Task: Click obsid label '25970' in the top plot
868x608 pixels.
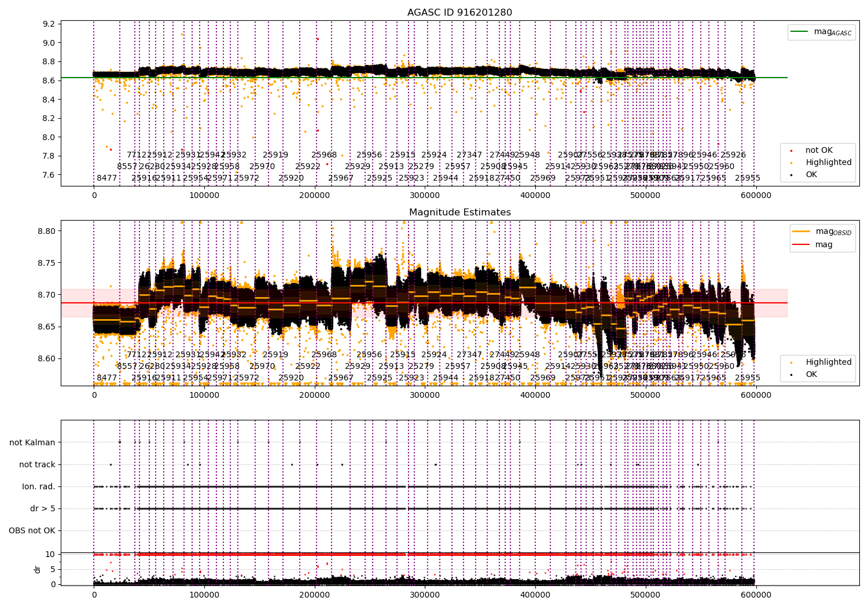Action: [x=262, y=166]
